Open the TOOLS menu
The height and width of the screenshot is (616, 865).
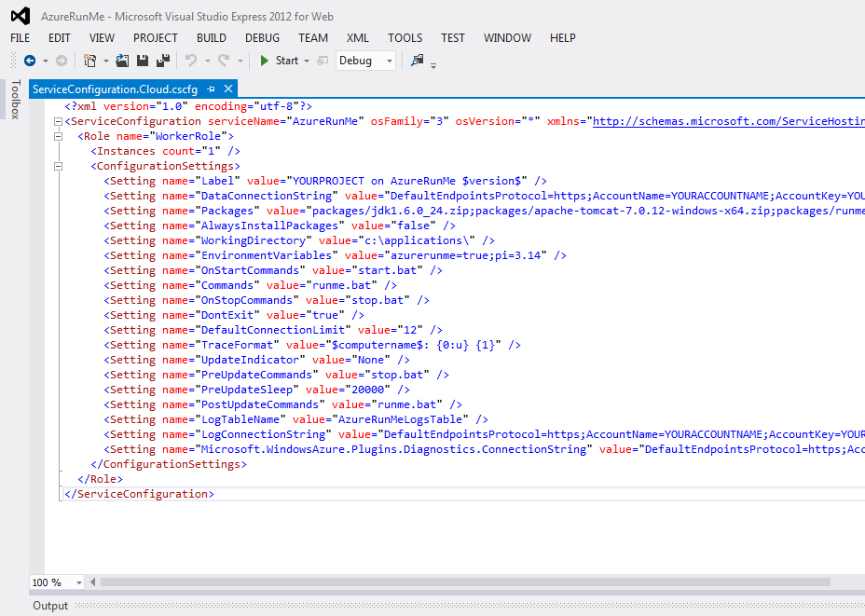pyautogui.click(x=405, y=38)
